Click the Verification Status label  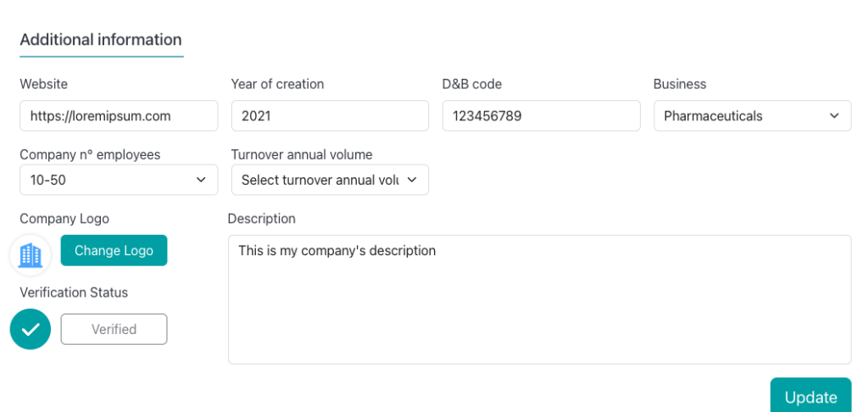pos(74,292)
